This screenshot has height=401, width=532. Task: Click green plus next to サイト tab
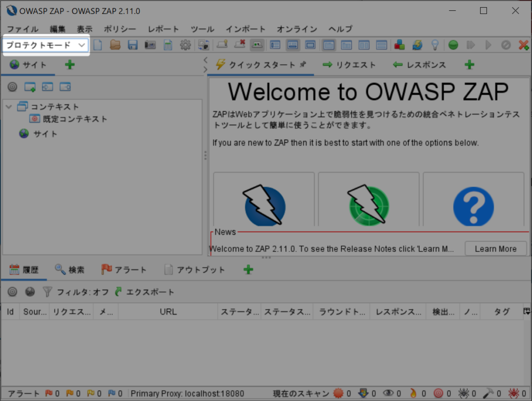(70, 65)
